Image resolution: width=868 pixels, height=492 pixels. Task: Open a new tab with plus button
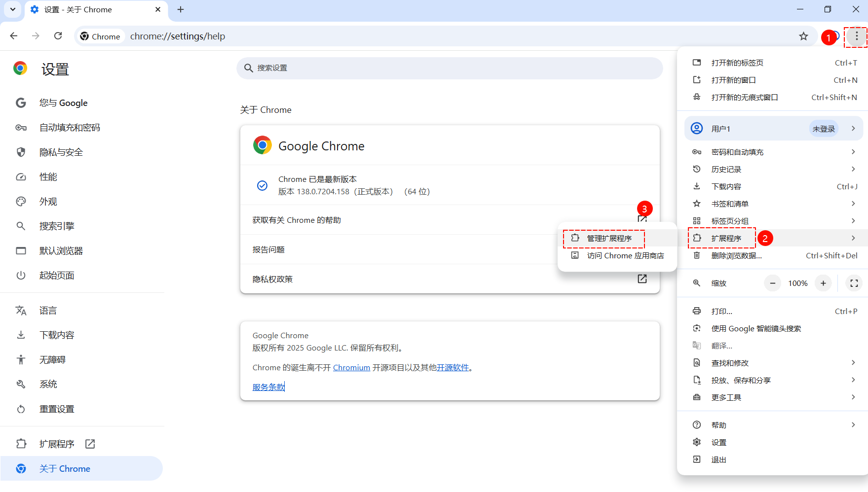pos(181,9)
